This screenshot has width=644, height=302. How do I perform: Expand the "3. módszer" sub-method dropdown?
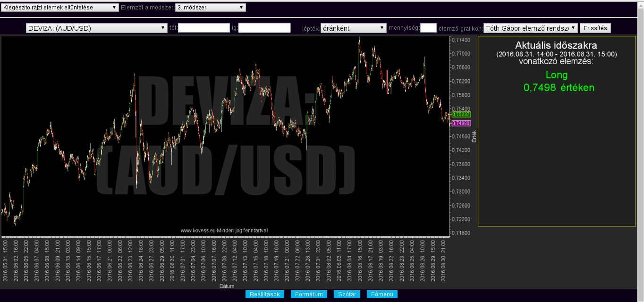point(210,8)
